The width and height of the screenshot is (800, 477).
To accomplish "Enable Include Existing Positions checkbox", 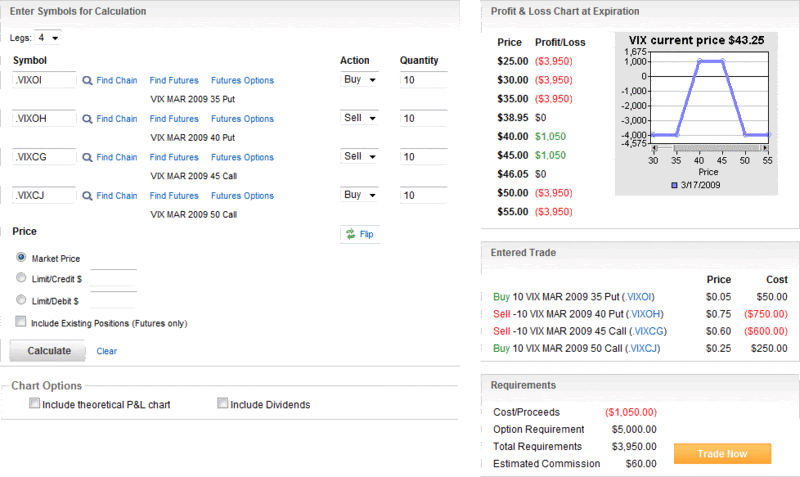I will (21, 322).
